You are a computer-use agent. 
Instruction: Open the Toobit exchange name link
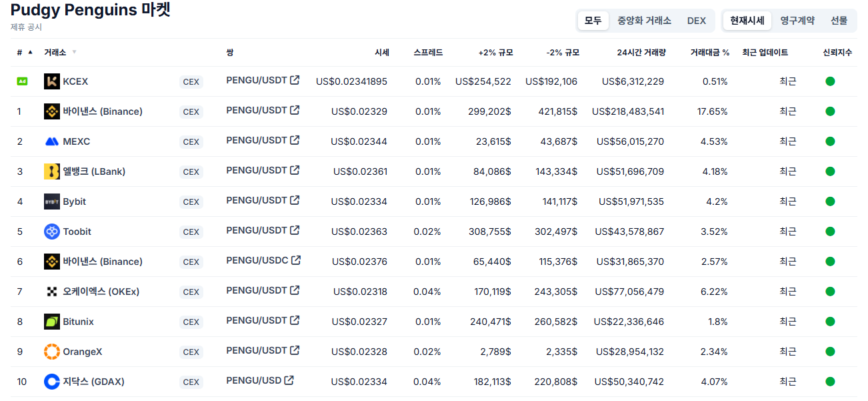click(77, 232)
